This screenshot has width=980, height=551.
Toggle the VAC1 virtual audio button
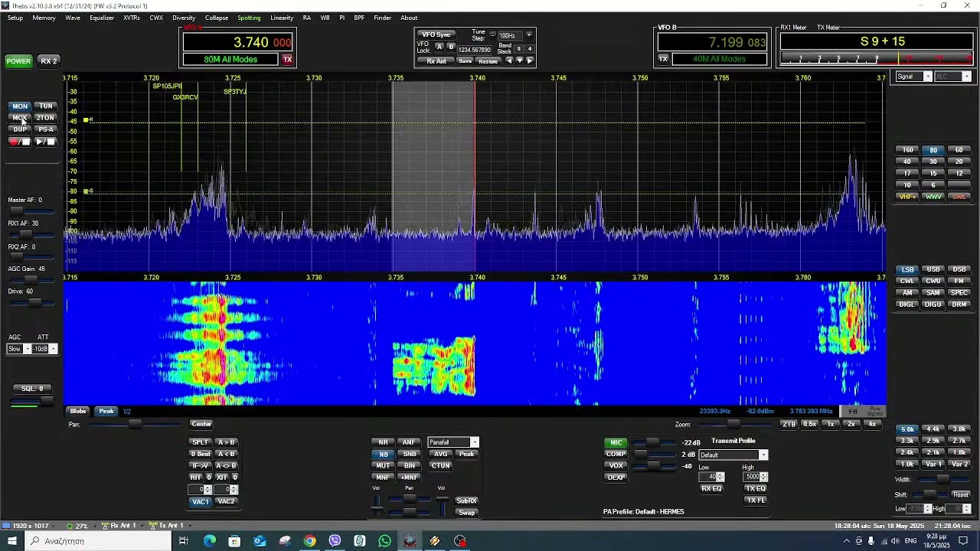coord(201,501)
